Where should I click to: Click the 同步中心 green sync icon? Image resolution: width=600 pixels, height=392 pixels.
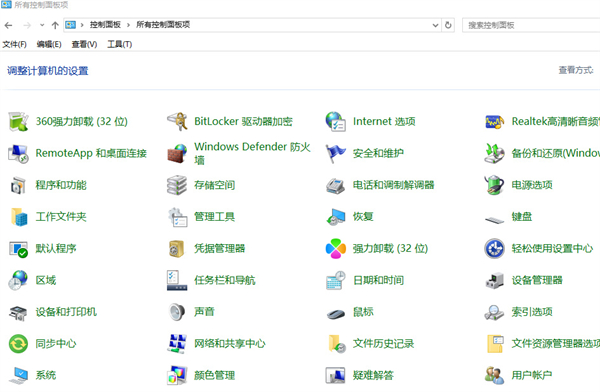coord(18,344)
